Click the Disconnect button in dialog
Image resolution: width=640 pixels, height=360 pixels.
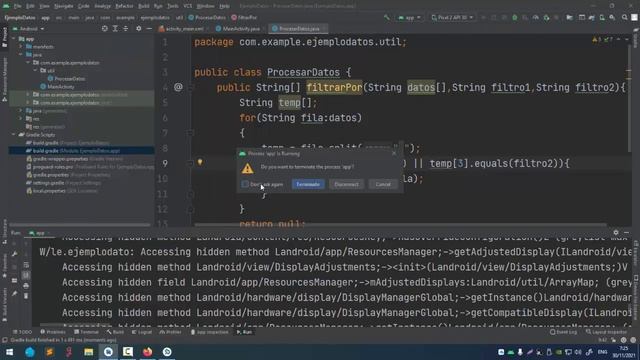click(x=347, y=184)
